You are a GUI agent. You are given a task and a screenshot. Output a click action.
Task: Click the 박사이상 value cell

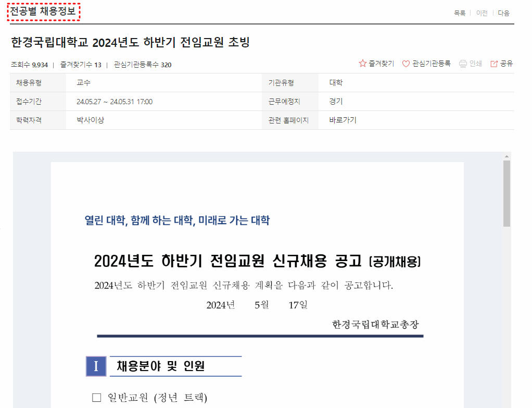164,120
